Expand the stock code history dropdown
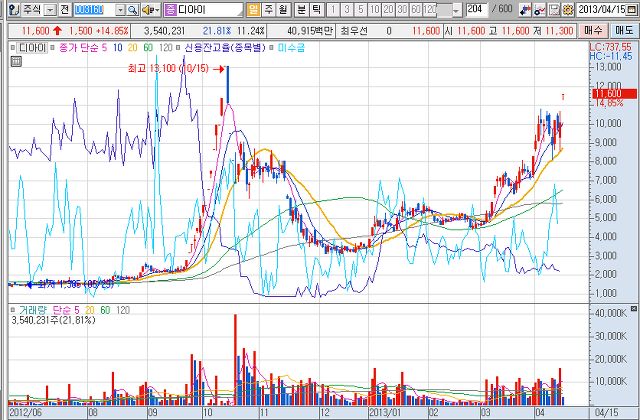 [x=120, y=10]
